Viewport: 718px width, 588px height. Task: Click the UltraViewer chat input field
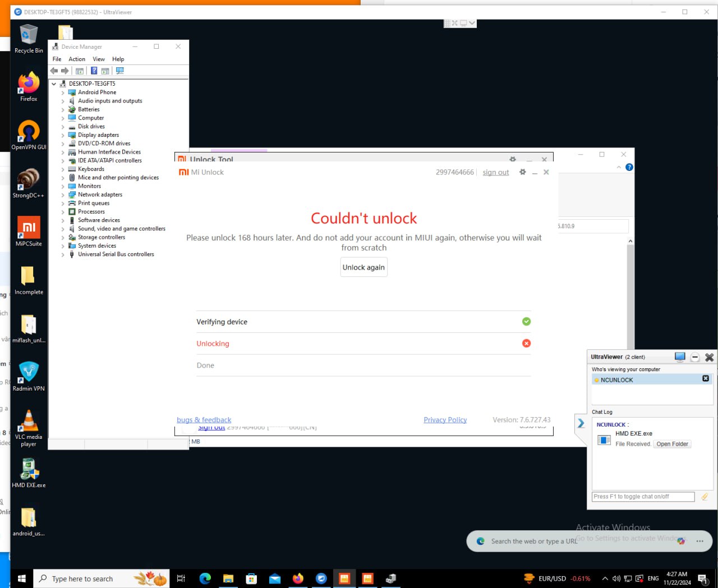642,497
